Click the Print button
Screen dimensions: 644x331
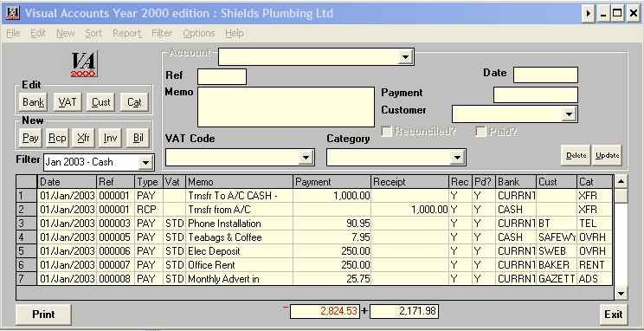(x=43, y=315)
